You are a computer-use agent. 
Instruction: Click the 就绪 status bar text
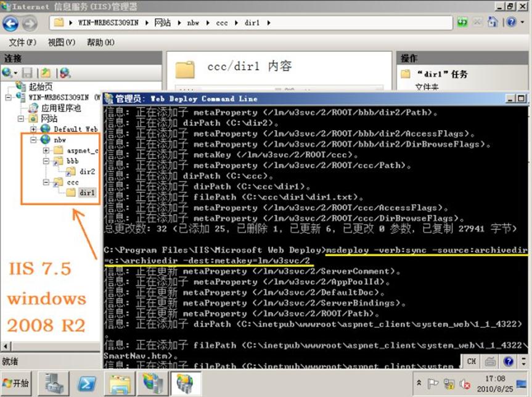click(10, 362)
